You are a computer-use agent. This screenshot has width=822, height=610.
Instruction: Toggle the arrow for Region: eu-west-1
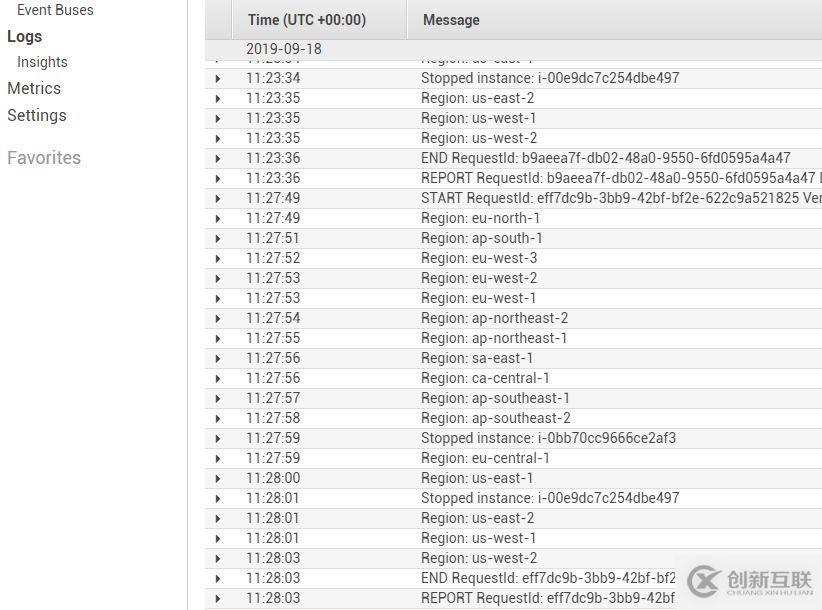(x=218, y=298)
